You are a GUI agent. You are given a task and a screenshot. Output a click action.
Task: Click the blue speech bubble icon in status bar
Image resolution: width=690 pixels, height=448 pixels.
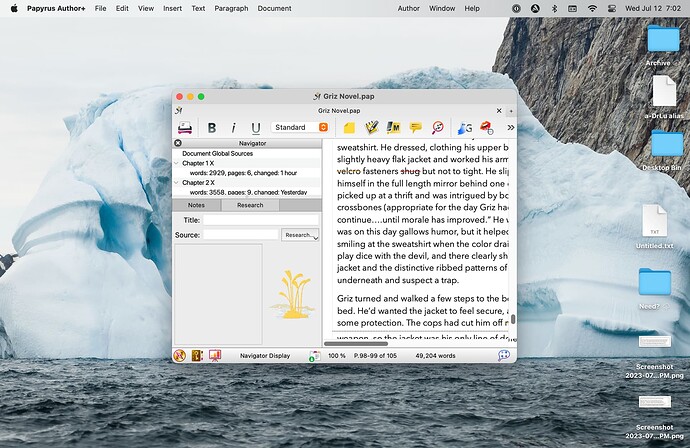click(504, 356)
